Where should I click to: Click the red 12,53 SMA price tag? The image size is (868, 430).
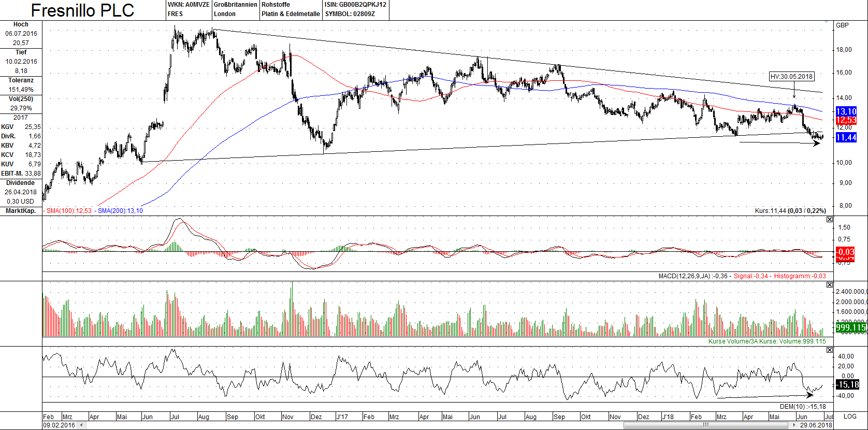846,120
